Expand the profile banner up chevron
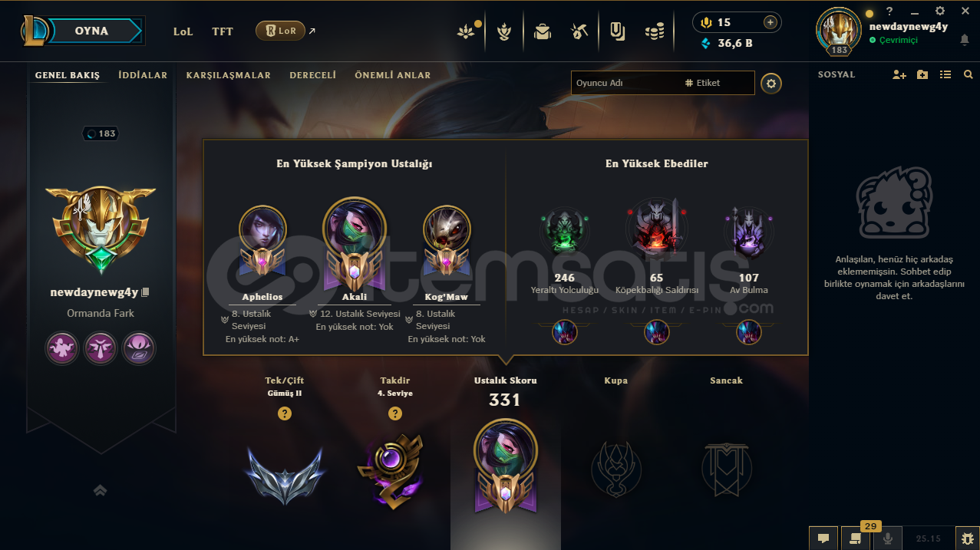980x550 pixels. pyautogui.click(x=100, y=490)
